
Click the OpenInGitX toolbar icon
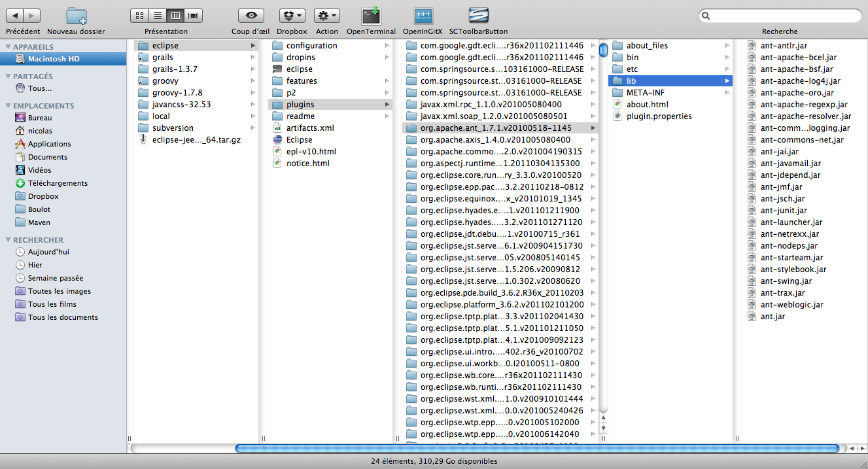(423, 16)
